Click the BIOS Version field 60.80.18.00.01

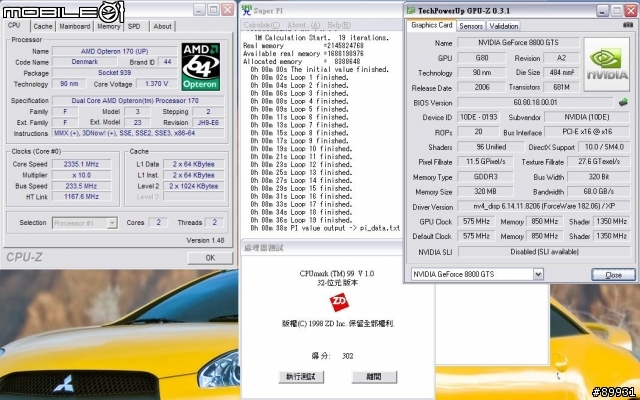coord(535,102)
